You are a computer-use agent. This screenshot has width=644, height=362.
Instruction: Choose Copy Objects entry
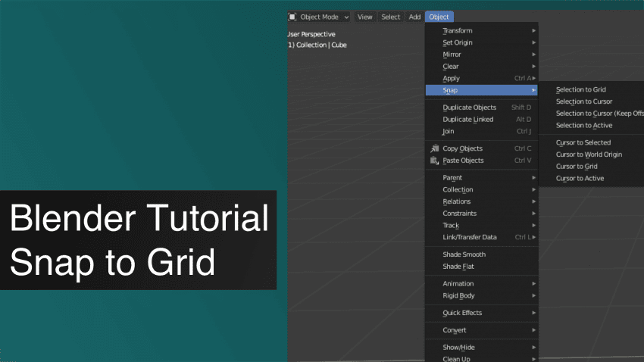click(x=481, y=148)
